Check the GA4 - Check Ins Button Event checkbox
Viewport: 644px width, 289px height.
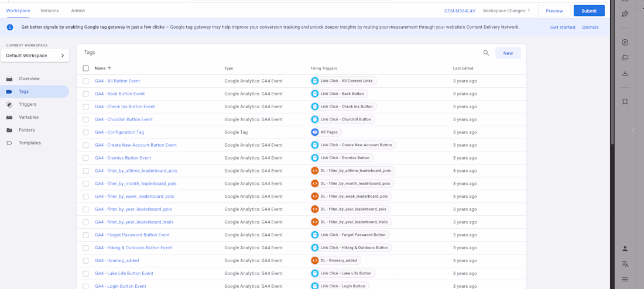85,106
